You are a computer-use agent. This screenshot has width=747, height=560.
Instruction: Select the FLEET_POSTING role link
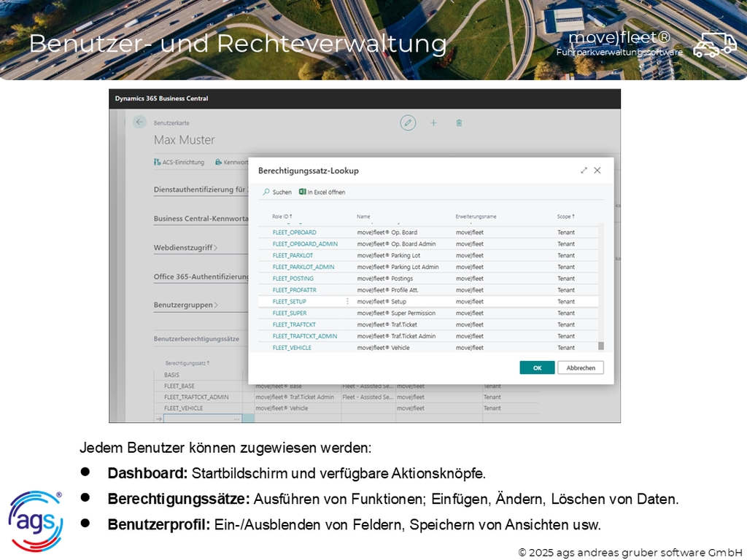point(293,279)
